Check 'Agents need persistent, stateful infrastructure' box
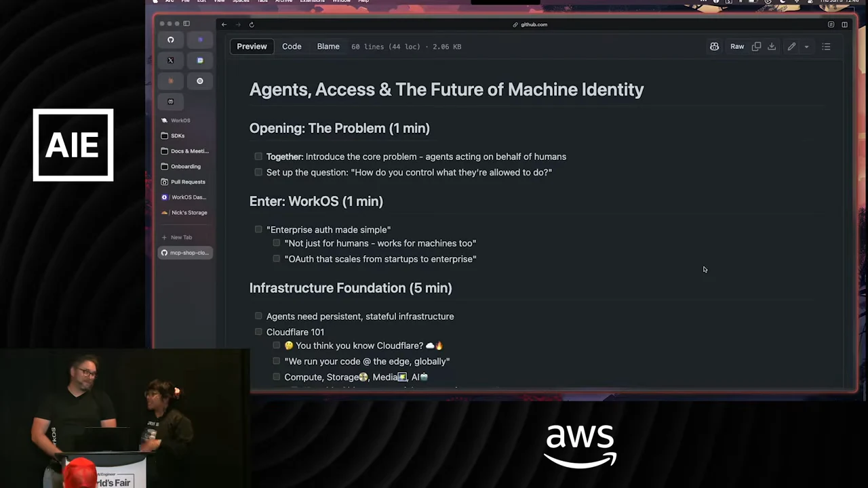The height and width of the screenshot is (488, 868). coord(258,316)
